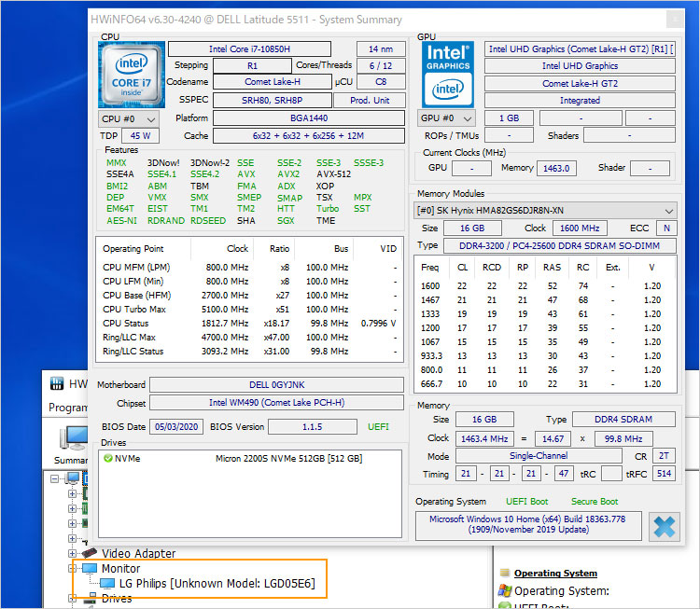Click the Comet Lake-H codename field
700x609 pixels.
click(273, 82)
